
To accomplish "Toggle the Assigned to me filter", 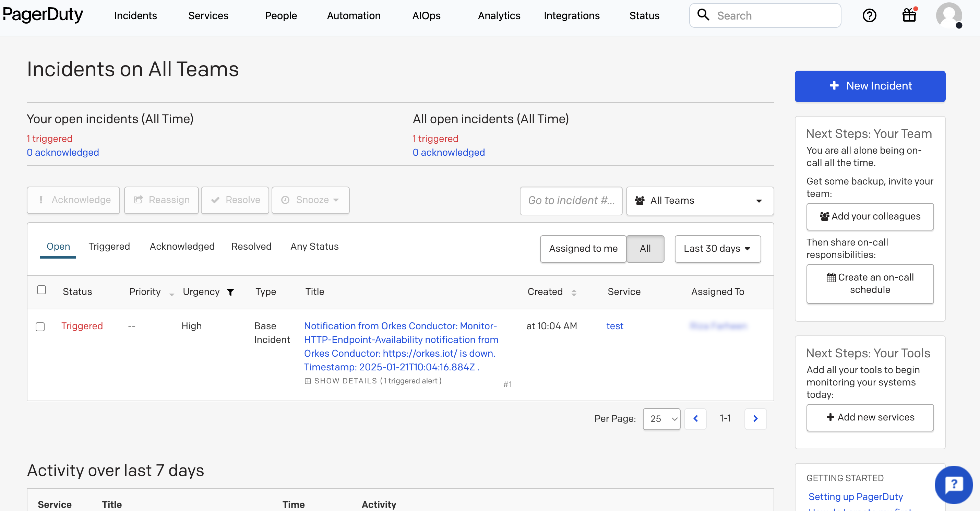I will click(583, 248).
